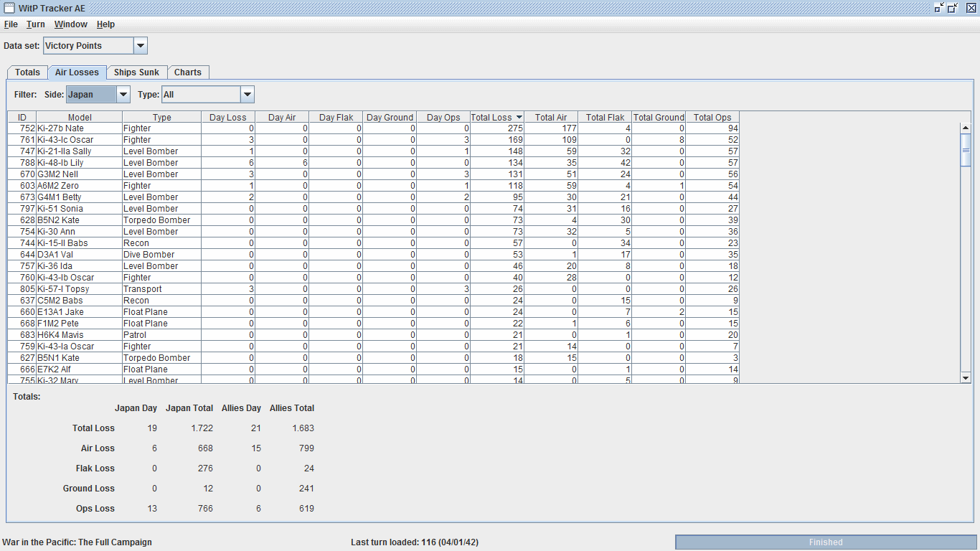Screen dimensions: 980x551
Task: Expand the Data set dropdown
Action: pos(141,46)
